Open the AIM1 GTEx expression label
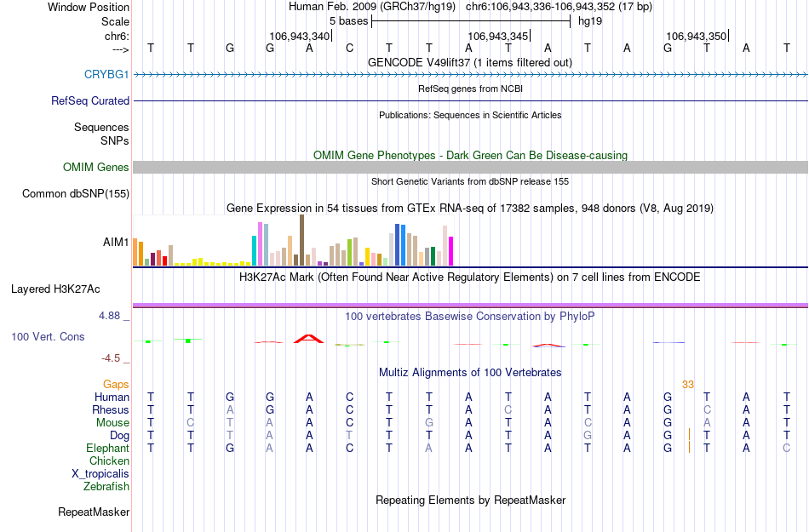This screenshot has height=532, width=809. 116,242
